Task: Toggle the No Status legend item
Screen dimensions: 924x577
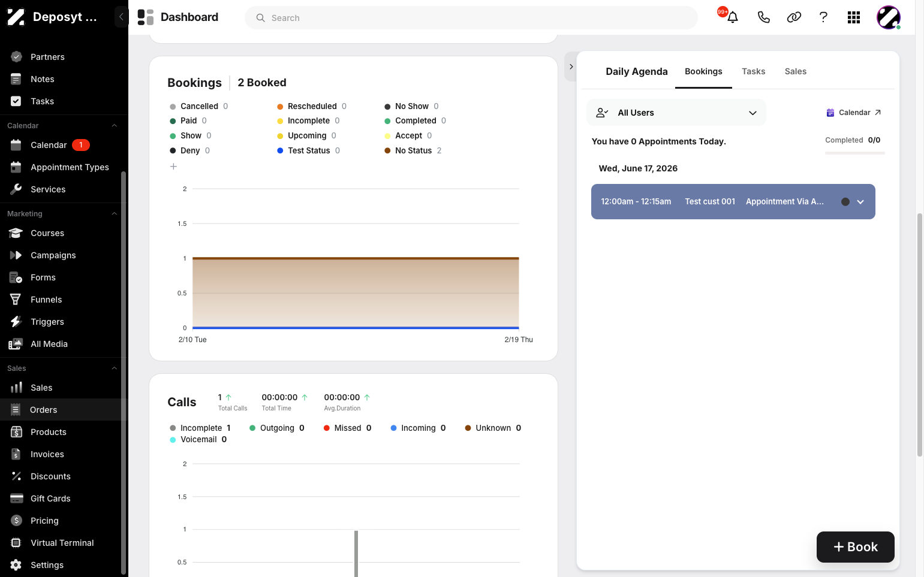Action: 413,150
